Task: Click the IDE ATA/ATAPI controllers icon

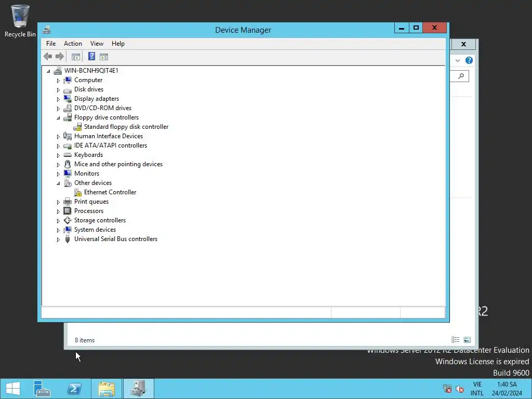Action: click(x=68, y=145)
